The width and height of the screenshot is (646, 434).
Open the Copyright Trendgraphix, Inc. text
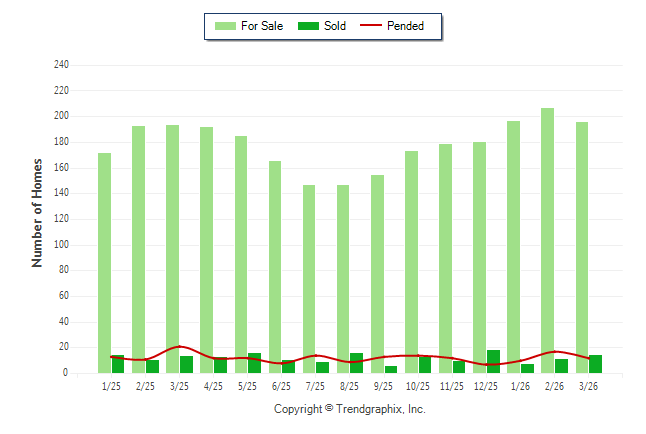click(350, 410)
